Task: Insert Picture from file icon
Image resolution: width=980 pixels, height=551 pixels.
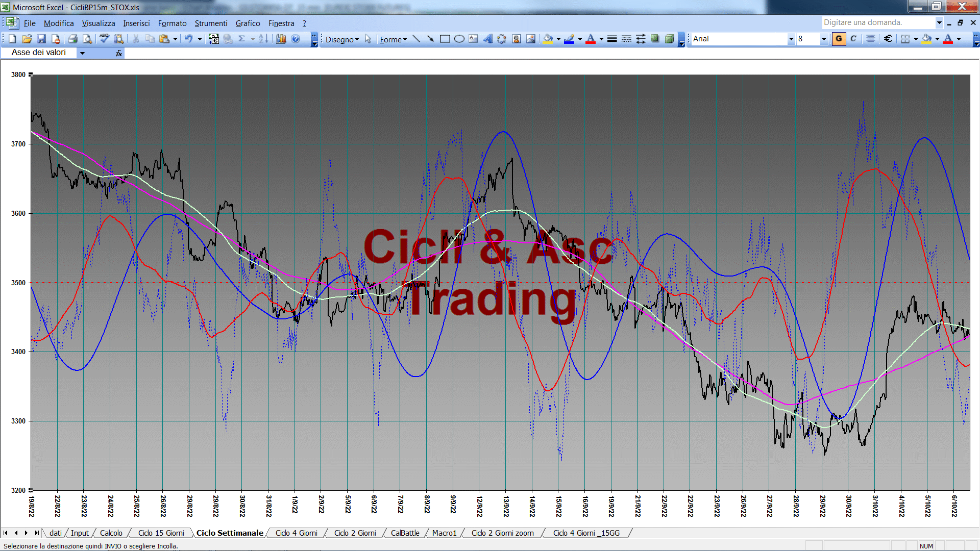Action: coord(530,39)
